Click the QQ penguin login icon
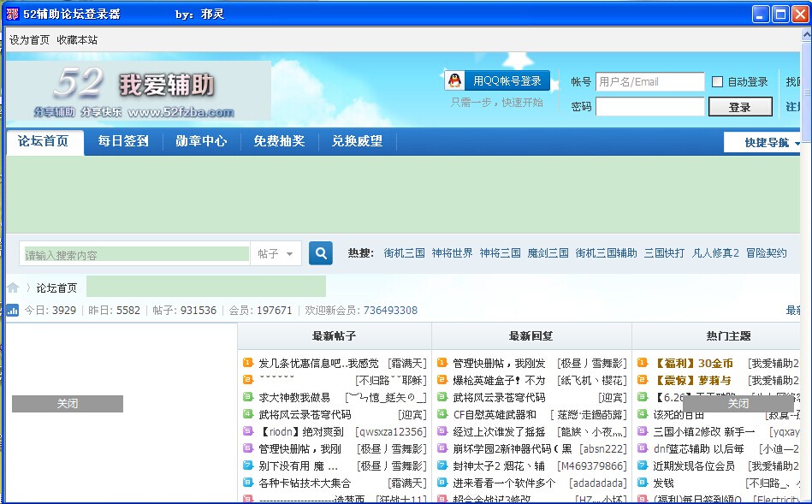Viewport: 812px width, 504px height. coord(454,80)
